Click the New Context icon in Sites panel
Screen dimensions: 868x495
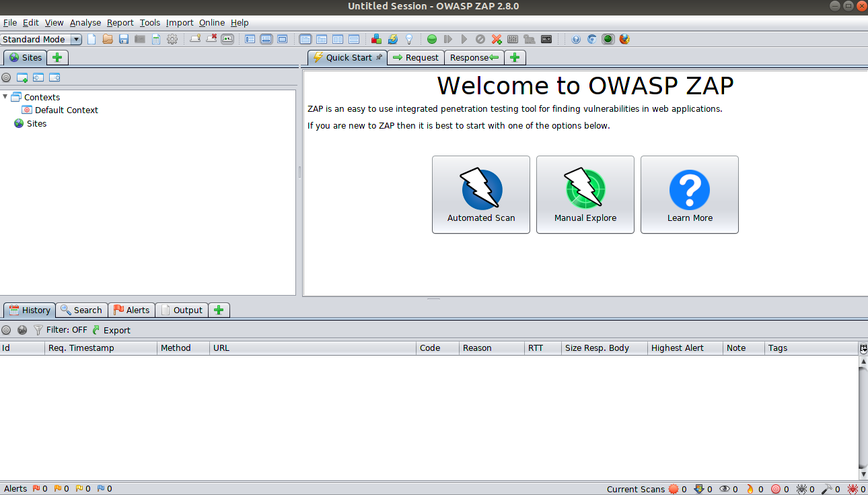pyautogui.click(x=22, y=77)
